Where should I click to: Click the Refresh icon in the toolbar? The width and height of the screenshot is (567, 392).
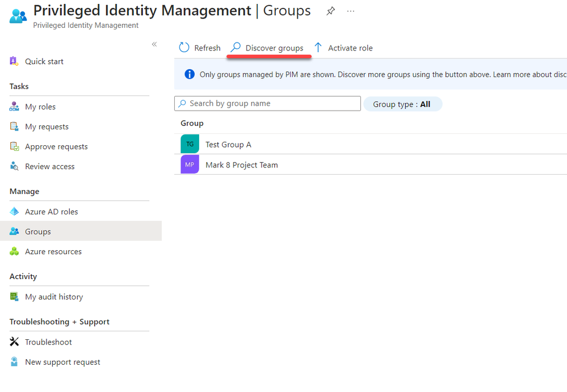(x=184, y=48)
